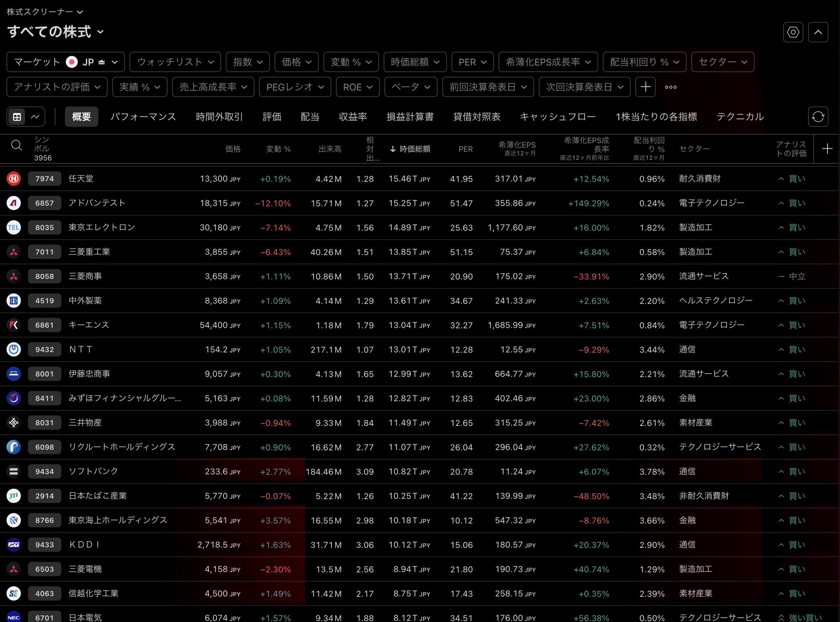Click the NEC logo icon in row 6701

pos(13,617)
